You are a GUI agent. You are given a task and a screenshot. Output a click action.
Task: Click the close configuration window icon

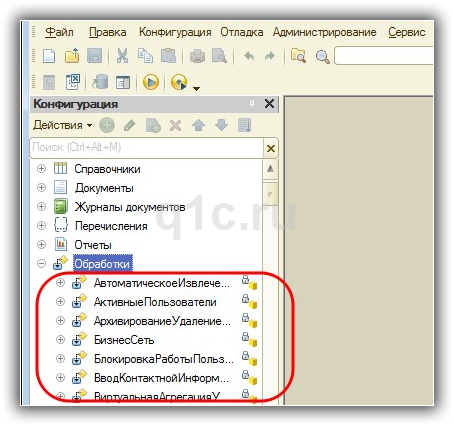73,82
